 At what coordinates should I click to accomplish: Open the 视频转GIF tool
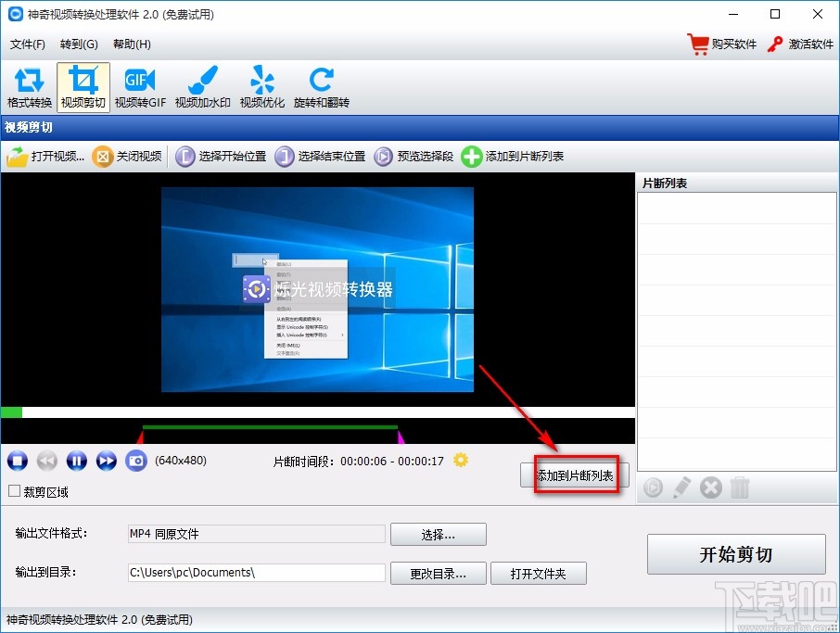pos(140,87)
